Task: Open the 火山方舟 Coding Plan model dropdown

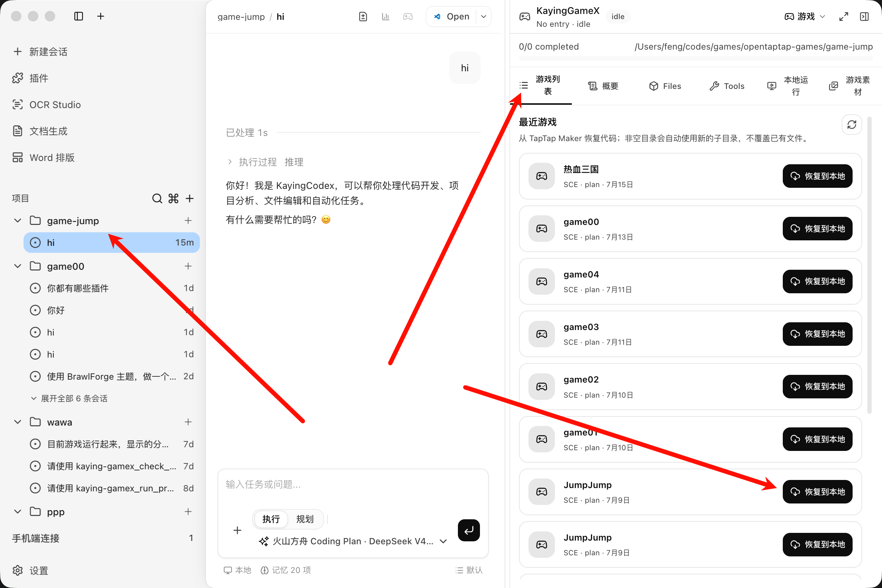Action: (x=352, y=541)
